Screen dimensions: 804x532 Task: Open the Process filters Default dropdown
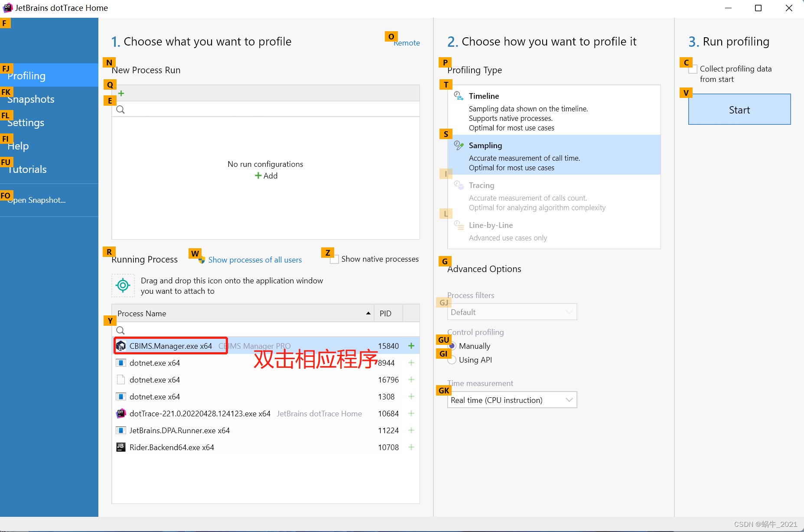point(512,312)
